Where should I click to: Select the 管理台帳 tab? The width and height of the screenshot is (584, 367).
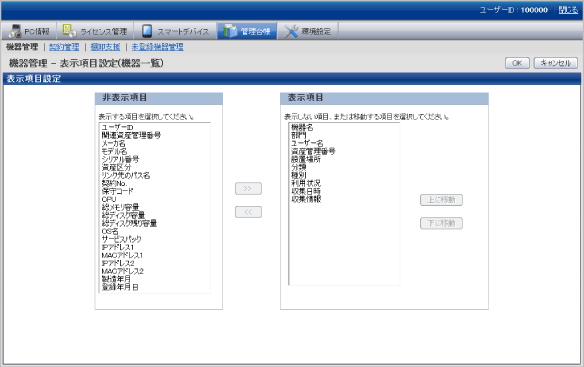tap(247, 31)
